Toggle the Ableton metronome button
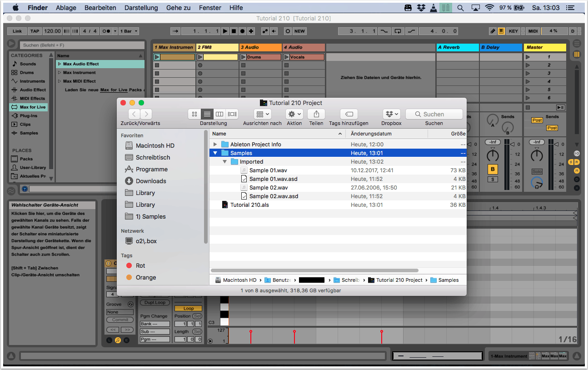The image size is (588, 370). pyautogui.click(x=106, y=31)
